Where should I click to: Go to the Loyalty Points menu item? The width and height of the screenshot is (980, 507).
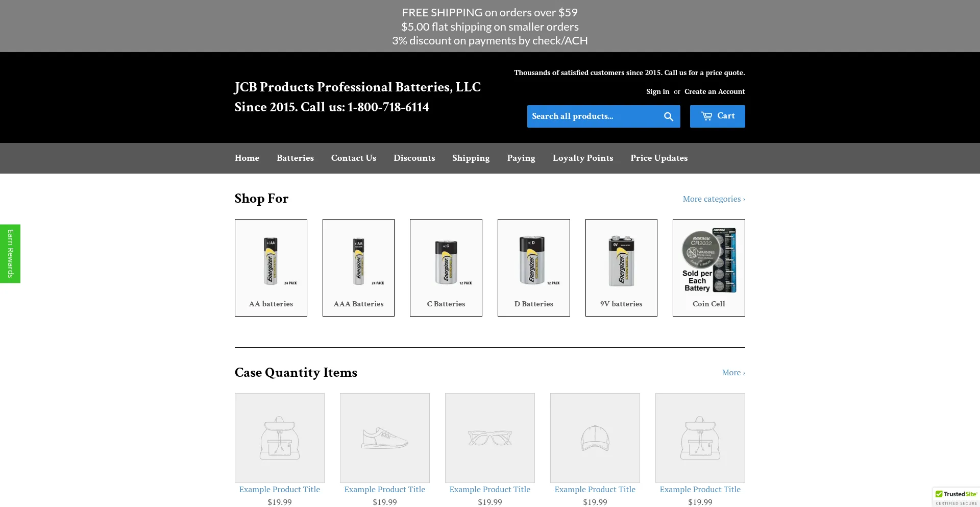(x=582, y=158)
